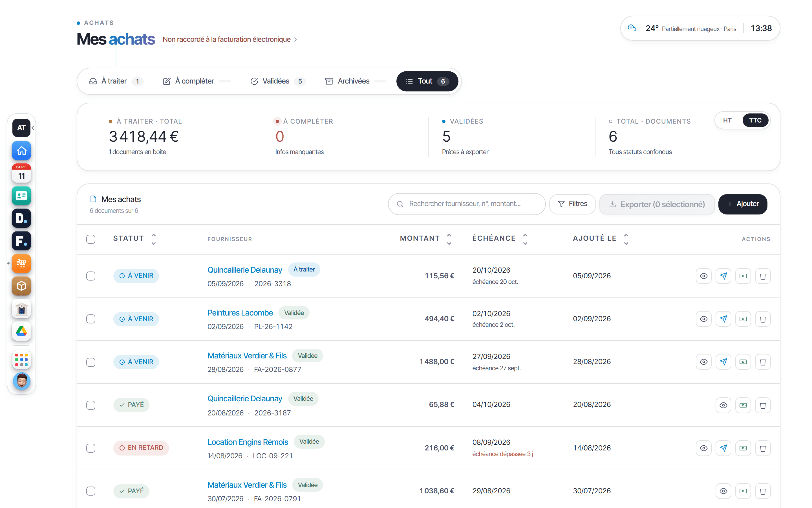Switch to the À traiter tab
The height and width of the screenshot is (508, 812).
pyautogui.click(x=116, y=81)
